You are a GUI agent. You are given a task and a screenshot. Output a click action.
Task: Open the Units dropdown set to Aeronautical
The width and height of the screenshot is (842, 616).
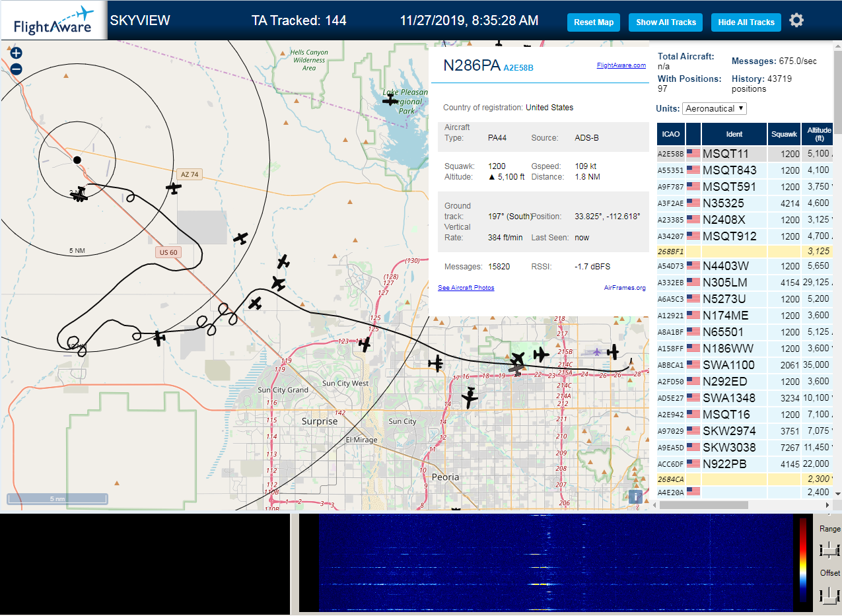715,108
